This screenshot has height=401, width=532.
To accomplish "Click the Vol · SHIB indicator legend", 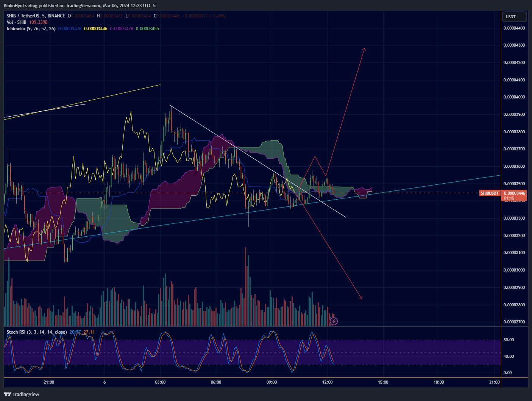I will pyautogui.click(x=17, y=22).
